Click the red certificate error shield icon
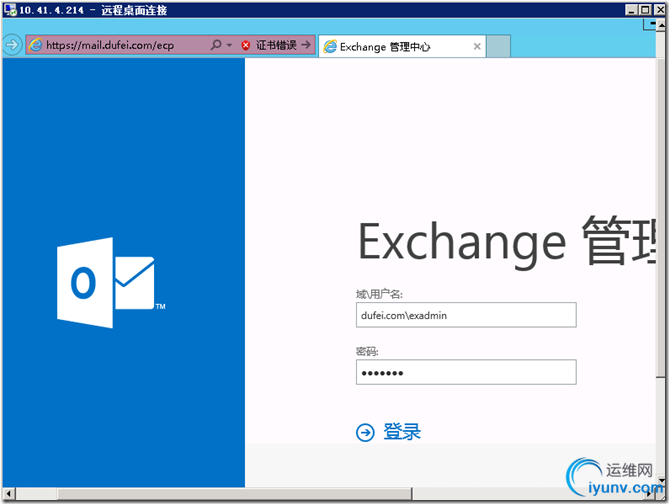 tap(245, 45)
